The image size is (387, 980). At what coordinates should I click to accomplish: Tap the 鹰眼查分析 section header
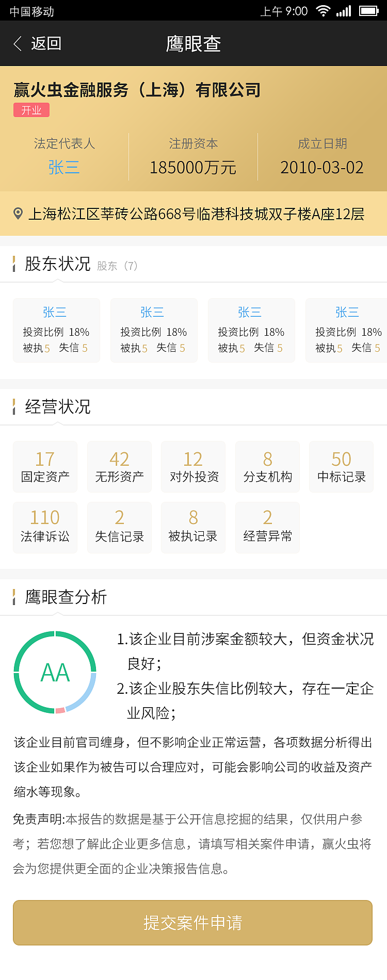coord(66,597)
